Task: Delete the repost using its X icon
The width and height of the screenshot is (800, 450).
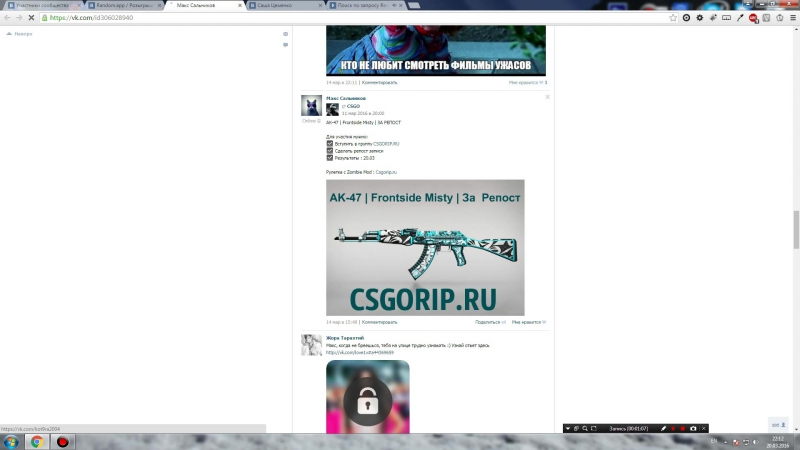Action: click(x=547, y=97)
